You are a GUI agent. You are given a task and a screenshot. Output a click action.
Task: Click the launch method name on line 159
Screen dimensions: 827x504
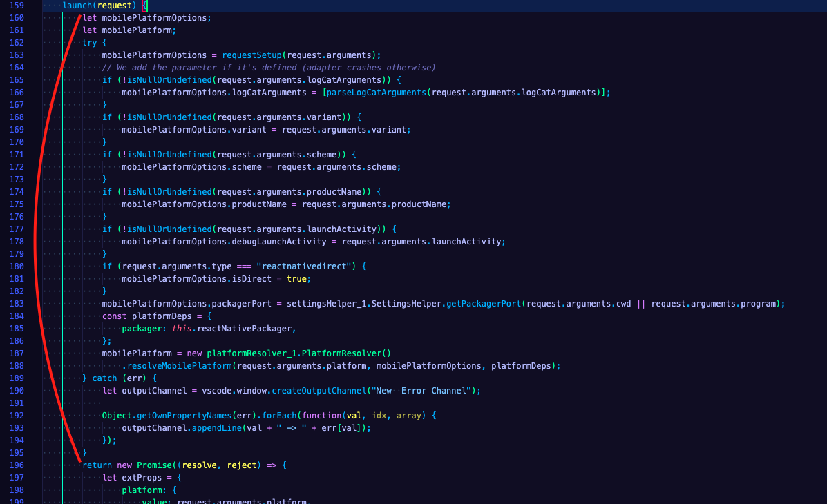[77, 6]
